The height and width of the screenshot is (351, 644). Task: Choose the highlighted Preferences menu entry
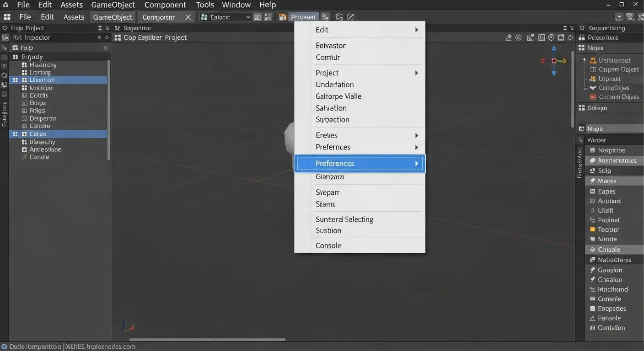pyautogui.click(x=359, y=163)
